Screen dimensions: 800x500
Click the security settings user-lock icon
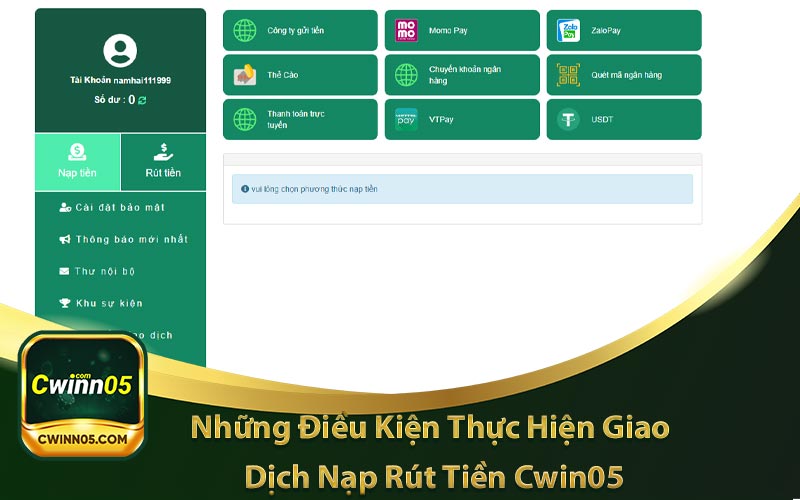[x=65, y=208]
